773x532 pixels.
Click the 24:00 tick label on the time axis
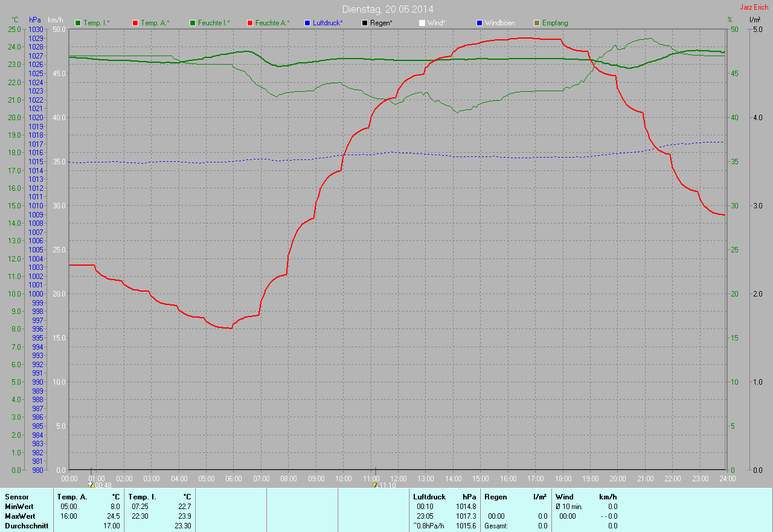tap(727, 478)
